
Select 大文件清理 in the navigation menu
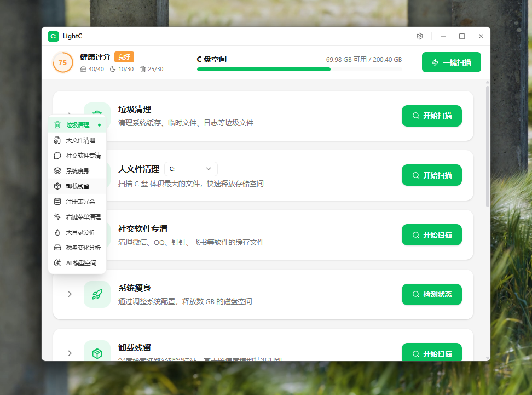(77, 140)
